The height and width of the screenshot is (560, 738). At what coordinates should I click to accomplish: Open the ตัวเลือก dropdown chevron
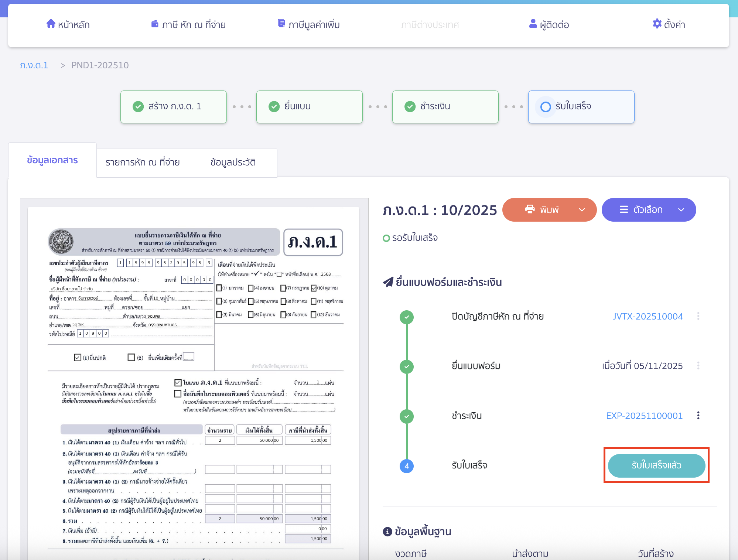click(x=680, y=209)
